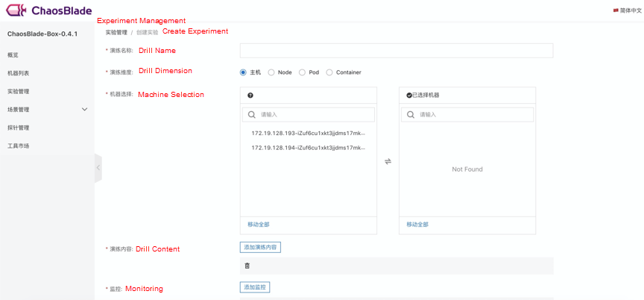644x300 pixels.
Task: Select the 主机 radio button
Action: (243, 72)
